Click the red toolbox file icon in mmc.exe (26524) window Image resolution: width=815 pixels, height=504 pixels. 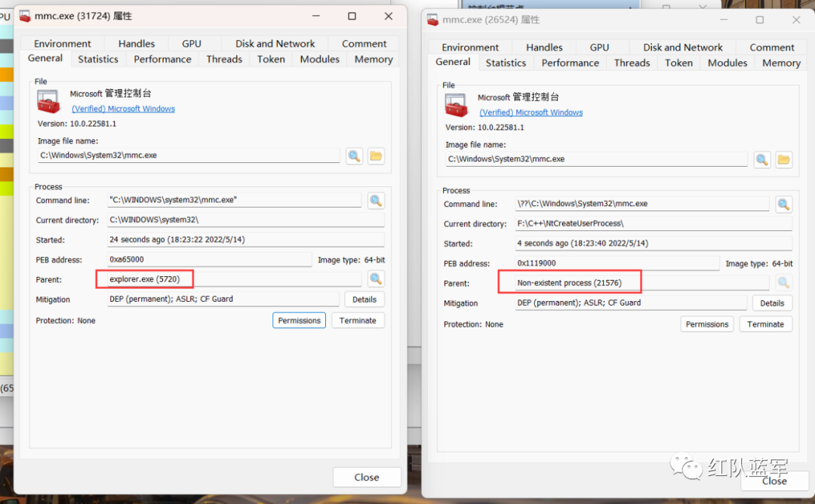457,105
